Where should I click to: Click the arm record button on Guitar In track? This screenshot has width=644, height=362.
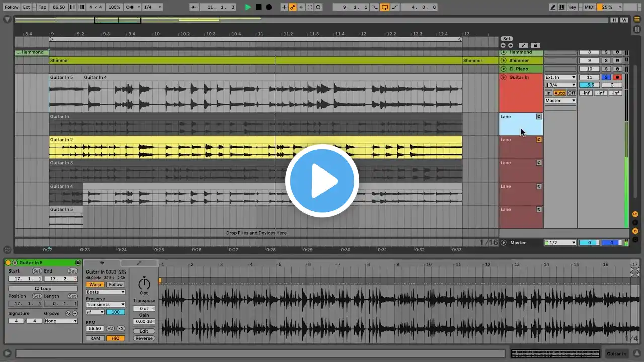coord(617,77)
